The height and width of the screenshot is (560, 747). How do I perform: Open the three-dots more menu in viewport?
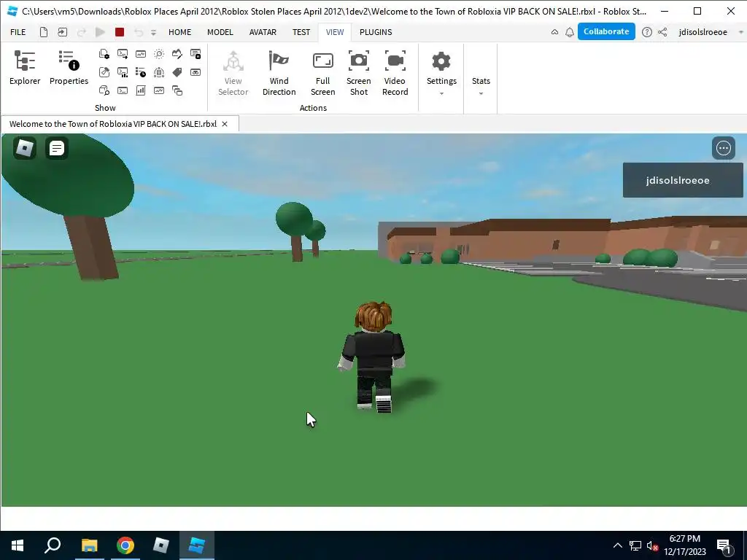723,148
